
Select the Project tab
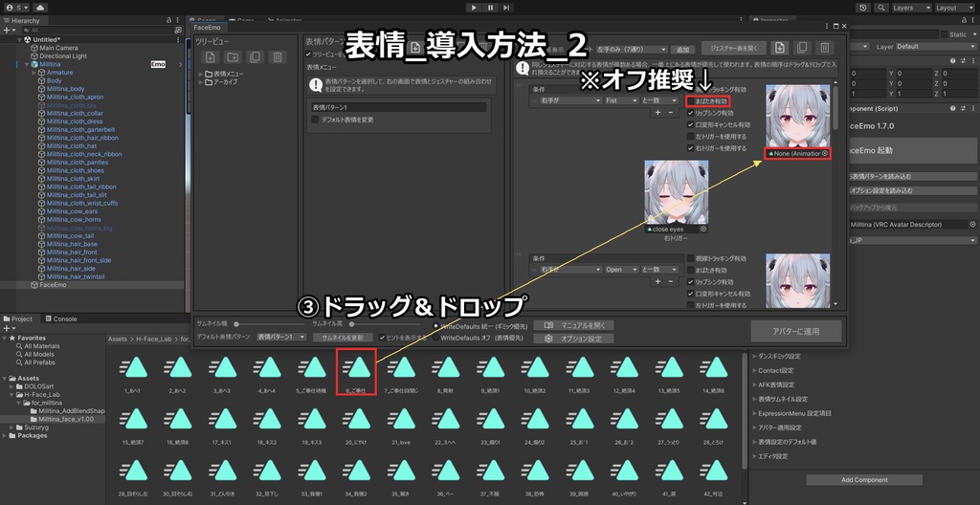coord(18,318)
